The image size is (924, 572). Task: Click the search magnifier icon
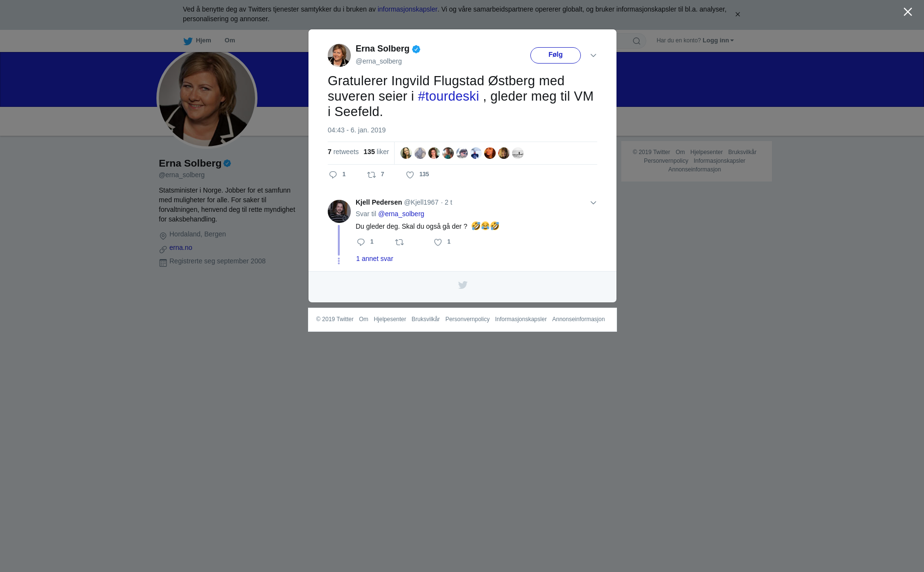click(637, 41)
